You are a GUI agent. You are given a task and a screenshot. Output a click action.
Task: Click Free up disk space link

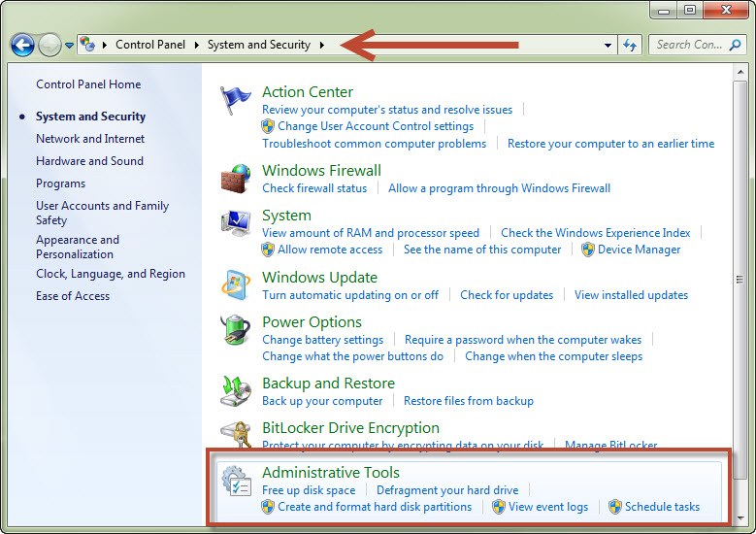coord(309,490)
